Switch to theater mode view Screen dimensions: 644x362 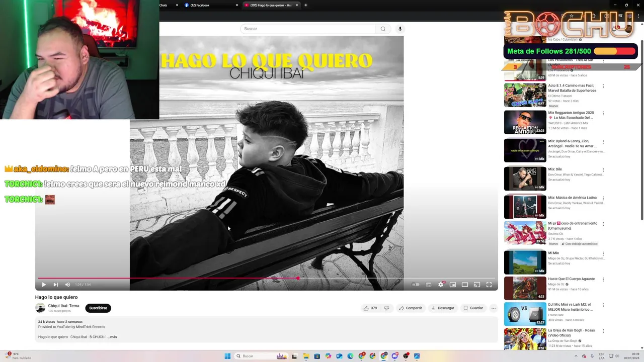(465, 285)
